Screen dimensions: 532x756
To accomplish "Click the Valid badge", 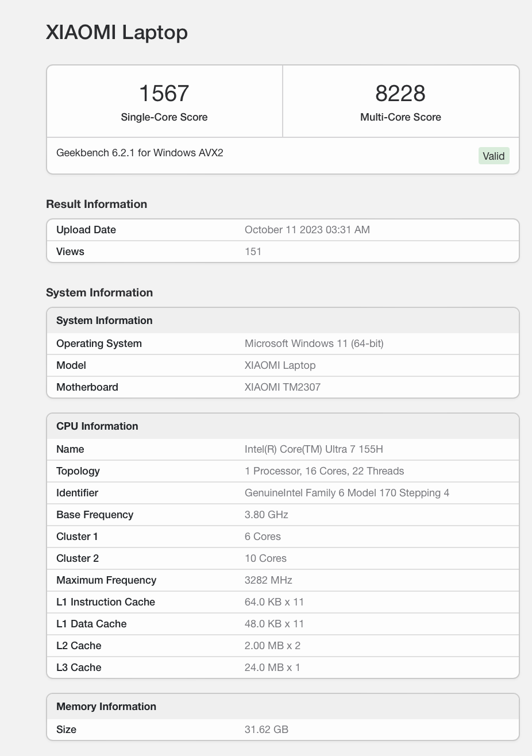I will tap(494, 156).
